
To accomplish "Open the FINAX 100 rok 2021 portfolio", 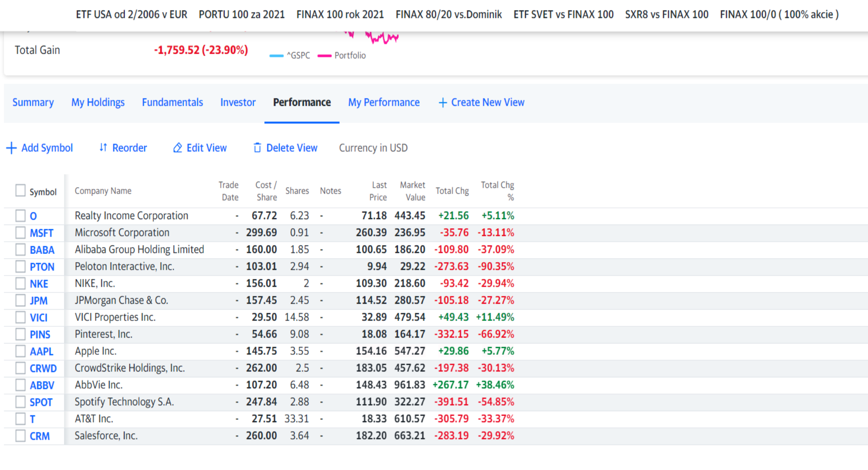I will coord(340,14).
